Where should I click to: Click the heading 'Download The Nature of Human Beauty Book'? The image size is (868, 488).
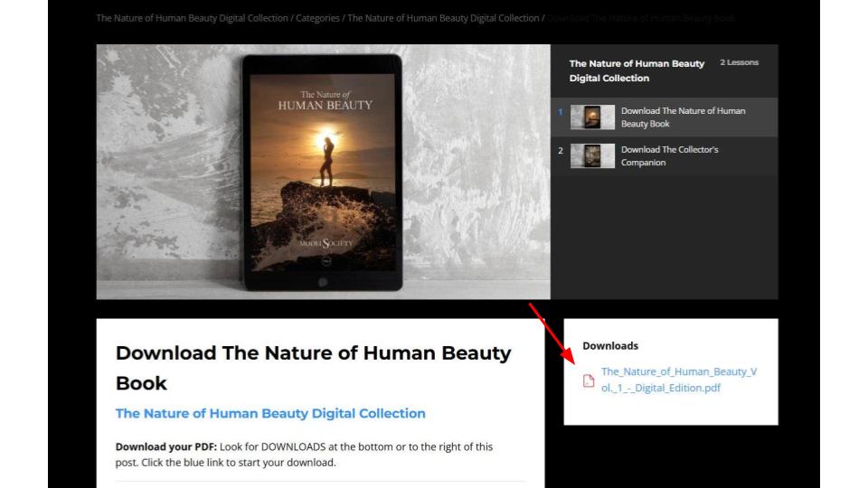314,368
